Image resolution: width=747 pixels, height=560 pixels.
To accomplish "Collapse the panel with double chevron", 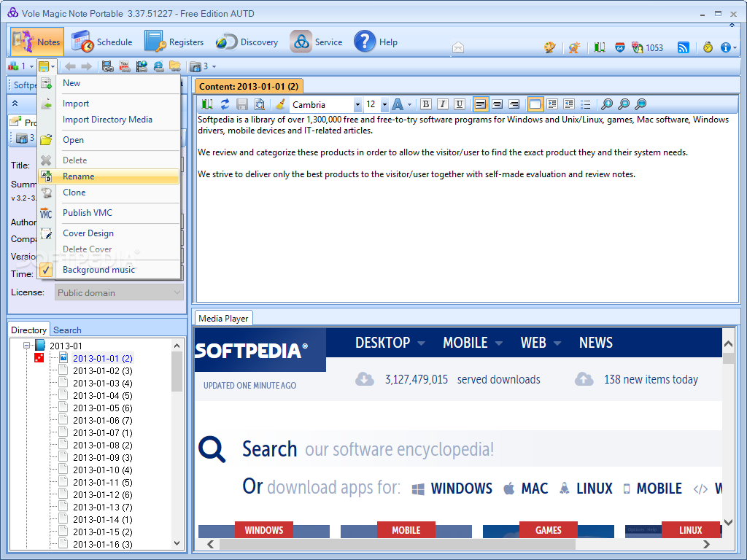I will tap(15, 103).
